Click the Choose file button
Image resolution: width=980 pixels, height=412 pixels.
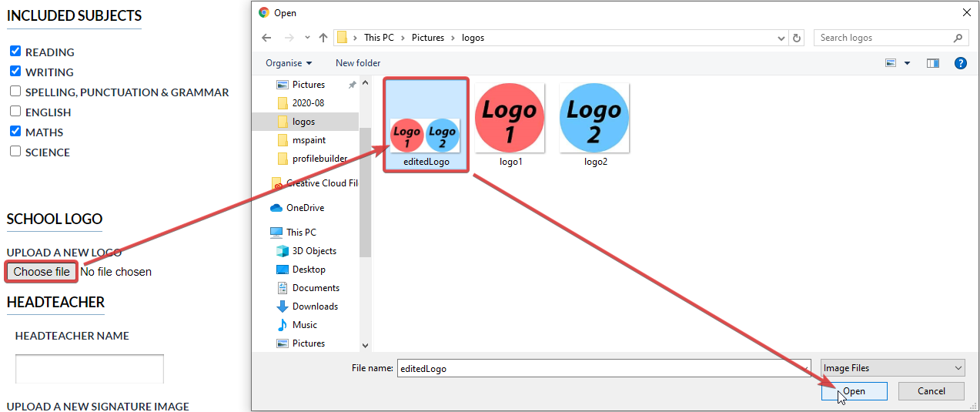42,272
